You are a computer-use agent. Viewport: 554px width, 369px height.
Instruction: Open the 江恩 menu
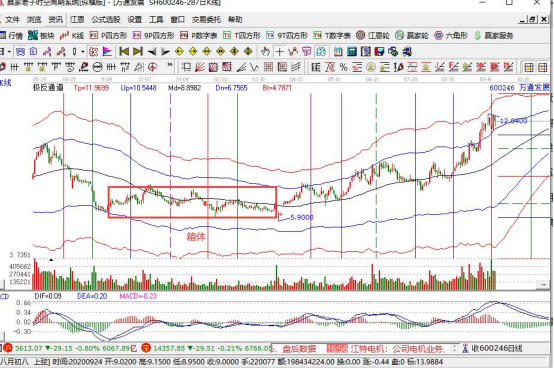point(77,19)
